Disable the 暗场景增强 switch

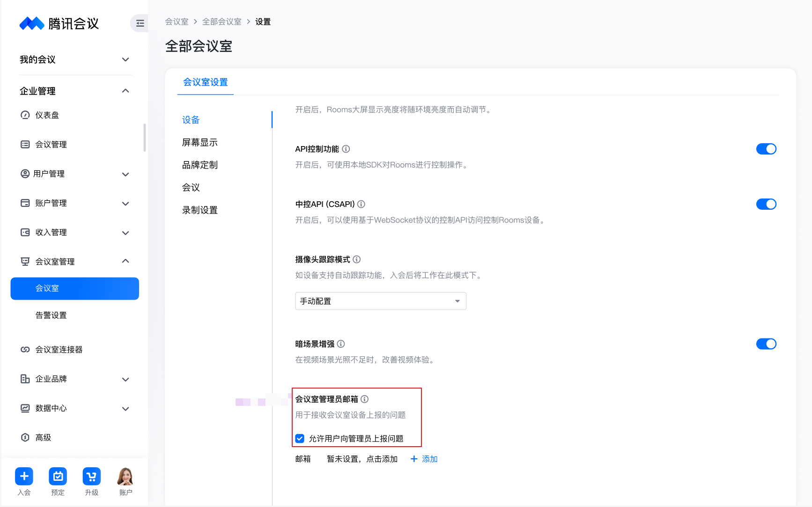pos(766,344)
